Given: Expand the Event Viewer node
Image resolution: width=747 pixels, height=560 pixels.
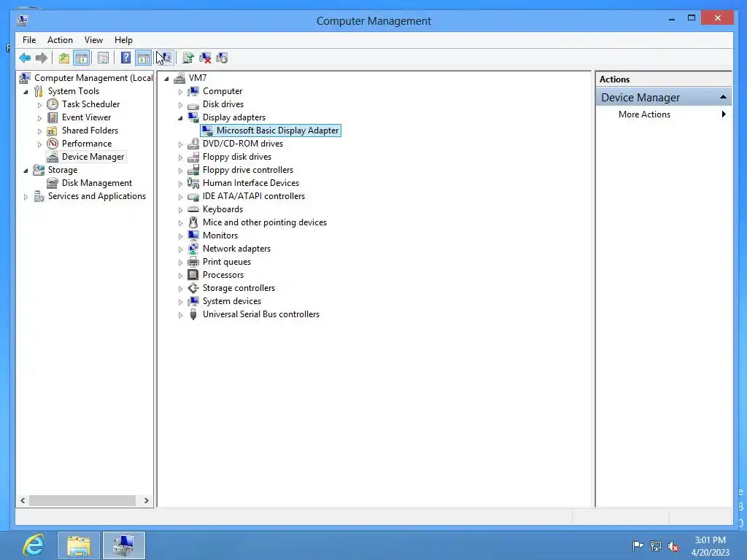Looking at the screenshot, I should point(39,118).
